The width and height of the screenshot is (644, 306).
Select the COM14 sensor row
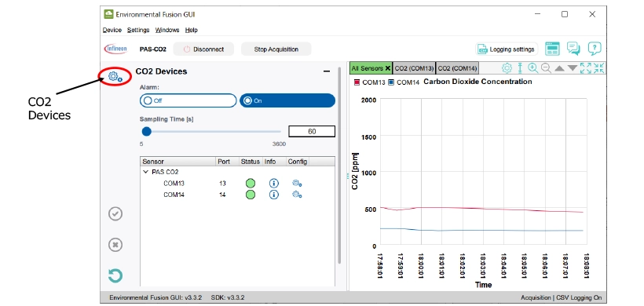tap(237, 195)
